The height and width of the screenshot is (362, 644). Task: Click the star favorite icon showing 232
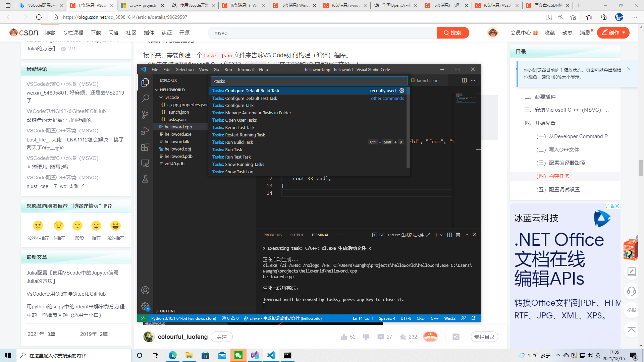point(403,337)
